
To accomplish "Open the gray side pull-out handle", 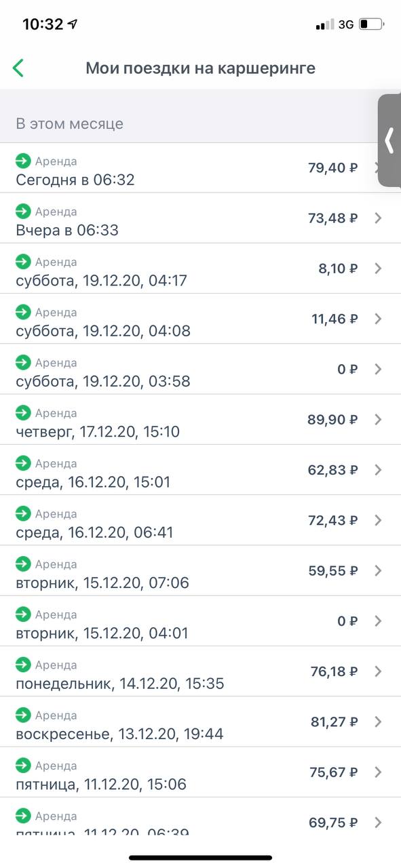I will 389,140.
